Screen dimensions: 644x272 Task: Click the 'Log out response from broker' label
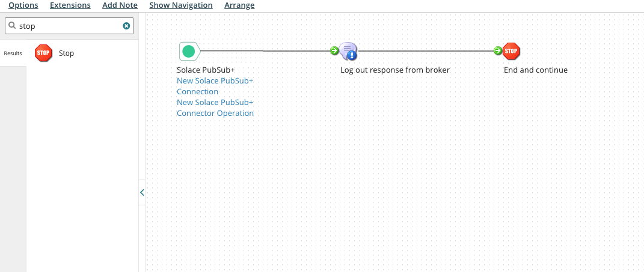(x=395, y=70)
